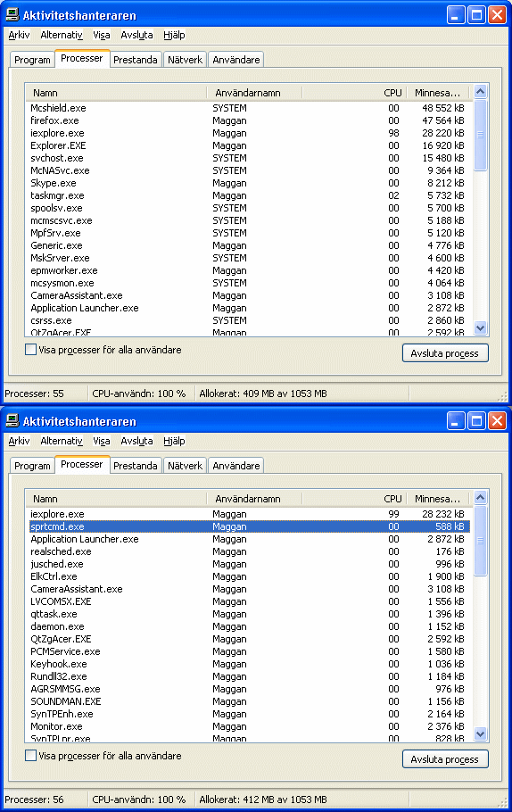The width and height of the screenshot is (512, 812).
Task: Switch to Användare tab in lower window
Action: (236, 466)
